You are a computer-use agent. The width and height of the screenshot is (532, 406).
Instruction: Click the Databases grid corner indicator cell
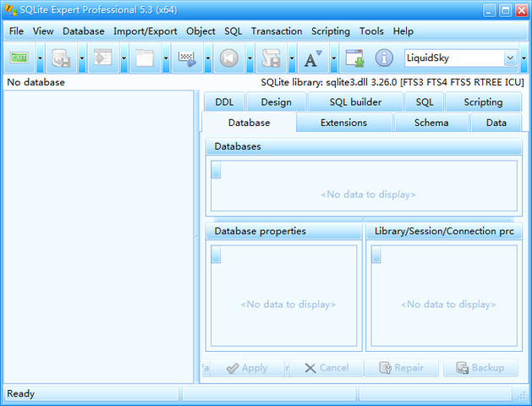(x=216, y=170)
